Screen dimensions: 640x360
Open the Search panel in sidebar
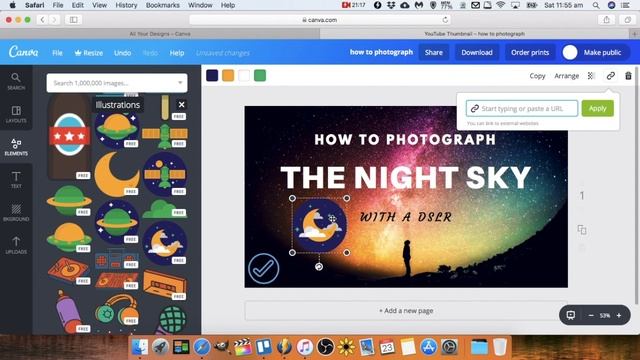tap(16, 81)
